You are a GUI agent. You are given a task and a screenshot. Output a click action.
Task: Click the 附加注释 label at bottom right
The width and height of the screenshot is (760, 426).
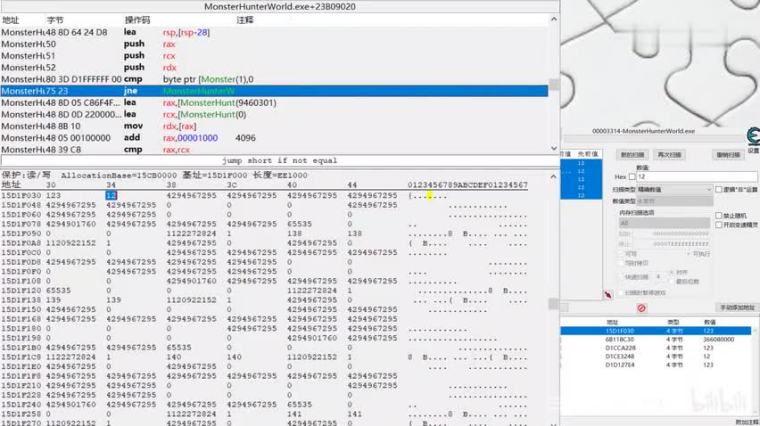click(x=747, y=423)
